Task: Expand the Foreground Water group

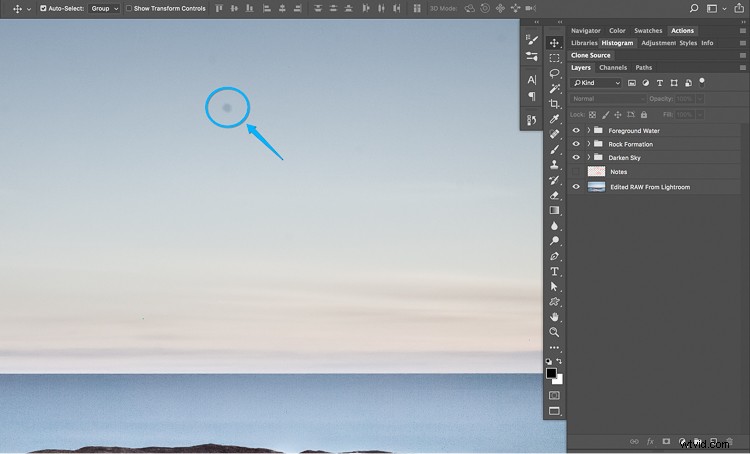Action: point(588,130)
